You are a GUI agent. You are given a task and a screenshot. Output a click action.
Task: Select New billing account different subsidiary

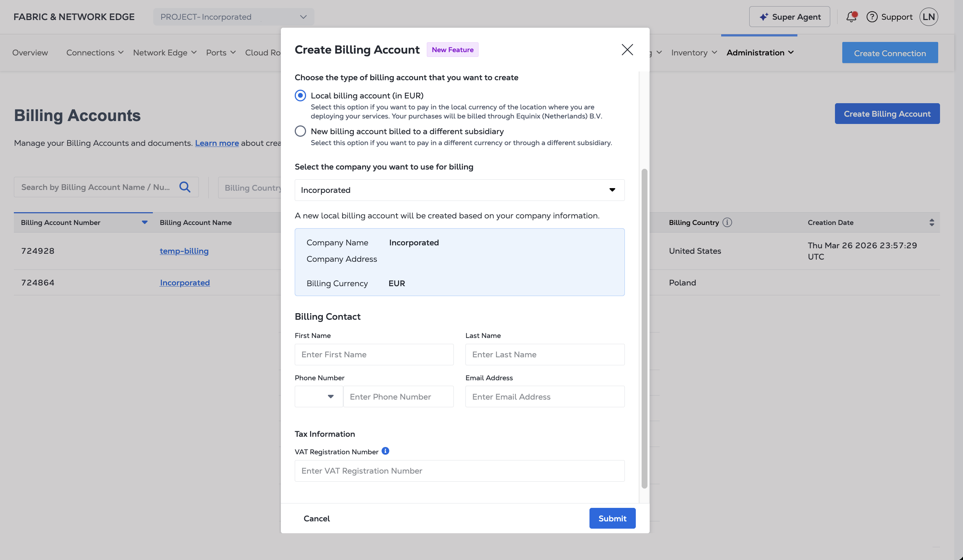[x=300, y=131]
